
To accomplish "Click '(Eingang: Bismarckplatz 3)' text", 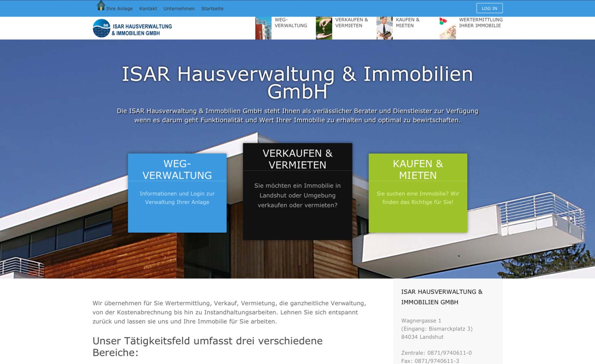I will (x=437, y=329).
